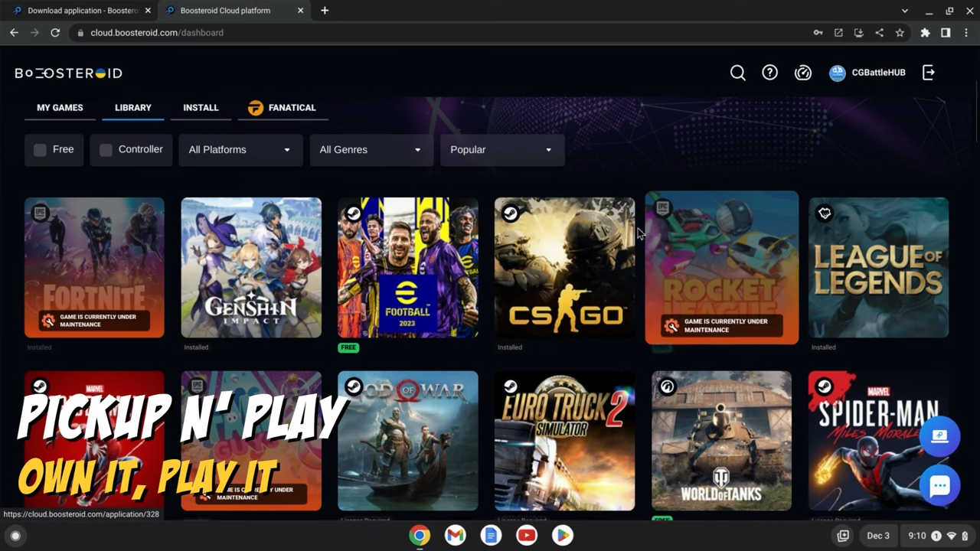Click Steam badge on God of War
The height and width of the screenshot is (551, 980).
(354, 386)
